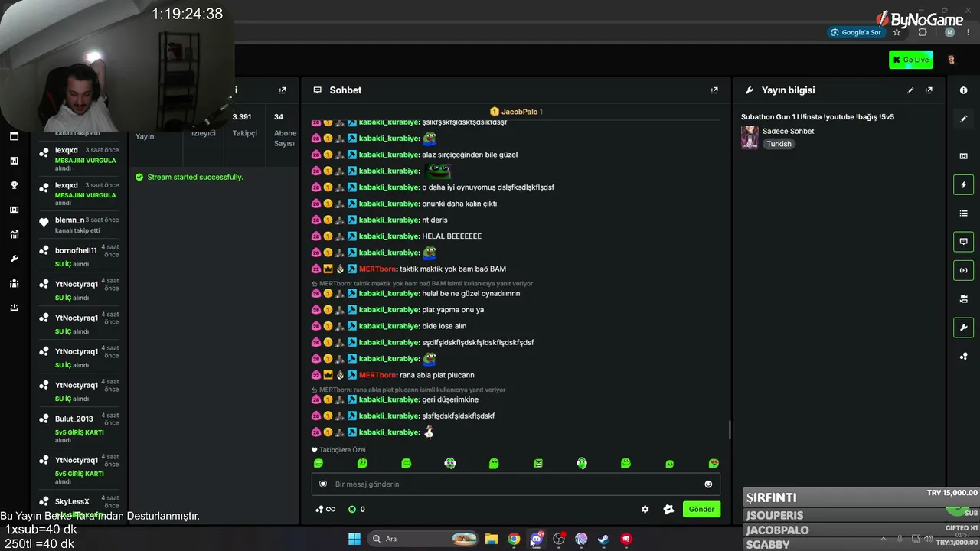
Task: Open the list icon in the right sidebar
Action: click(963, 213)
